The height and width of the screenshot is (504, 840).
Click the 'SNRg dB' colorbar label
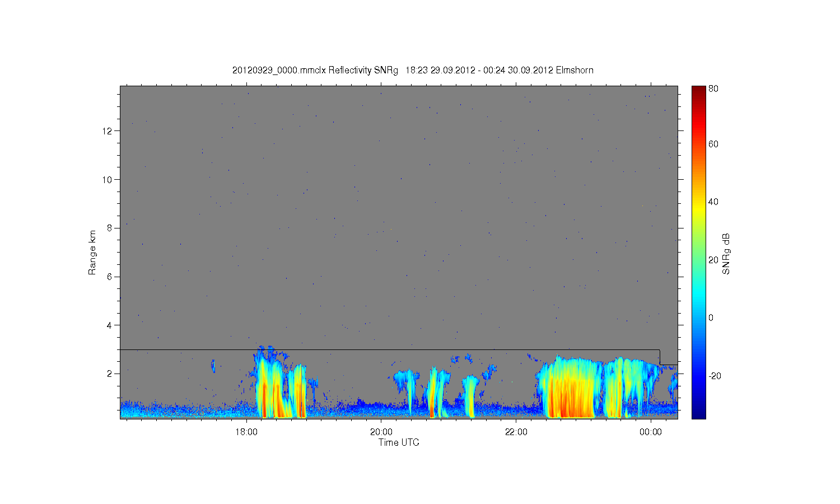(726, 254)
